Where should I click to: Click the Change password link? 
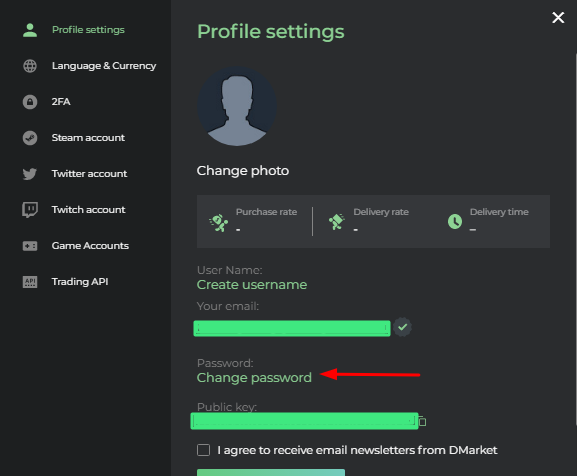(x=254, y=378)
